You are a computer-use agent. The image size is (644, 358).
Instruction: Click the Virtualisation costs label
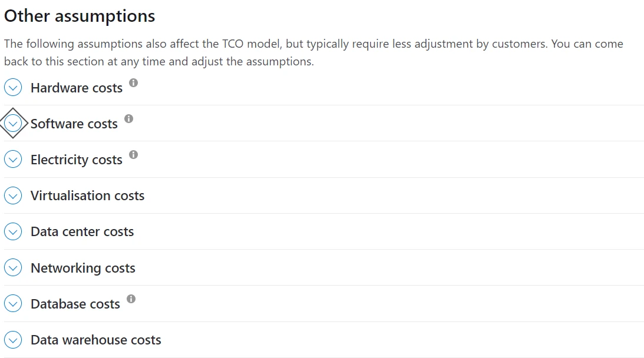(x=87, y=195)
